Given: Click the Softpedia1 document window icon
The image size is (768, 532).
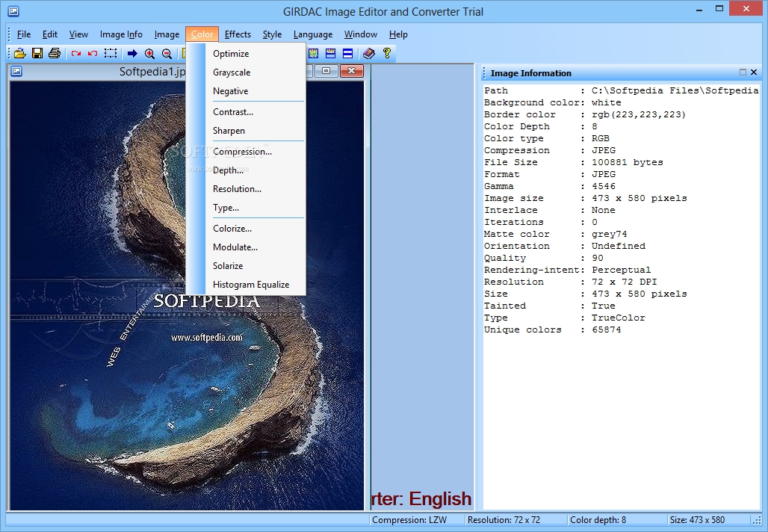Looking at the screenshot, I should (x=16, y=72).
